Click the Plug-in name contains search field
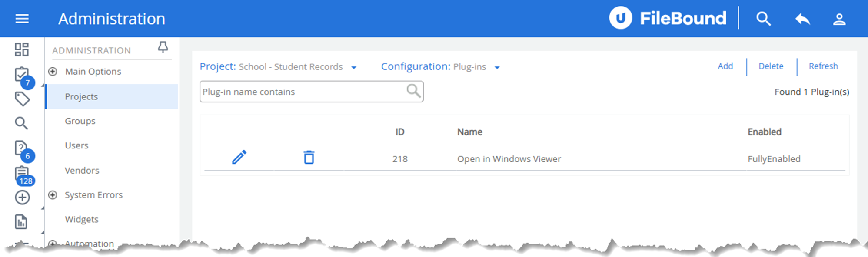The height and width of the screenshot is (257, 868). pyautogui.click(x=302, y=92)
